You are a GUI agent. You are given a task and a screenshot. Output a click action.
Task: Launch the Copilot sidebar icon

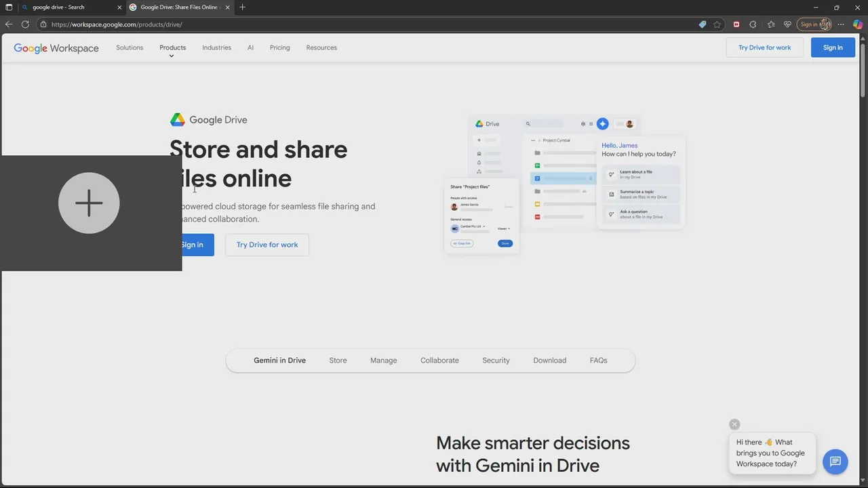tap(858, 24)
